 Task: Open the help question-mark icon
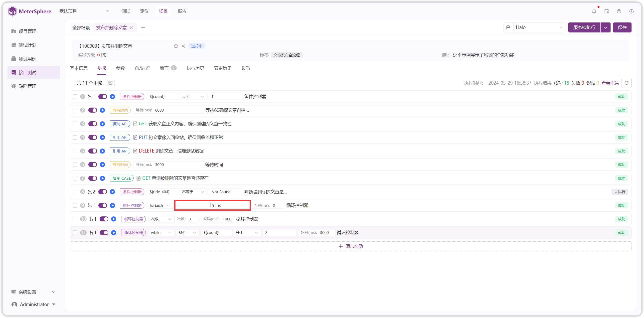point(619,11)
